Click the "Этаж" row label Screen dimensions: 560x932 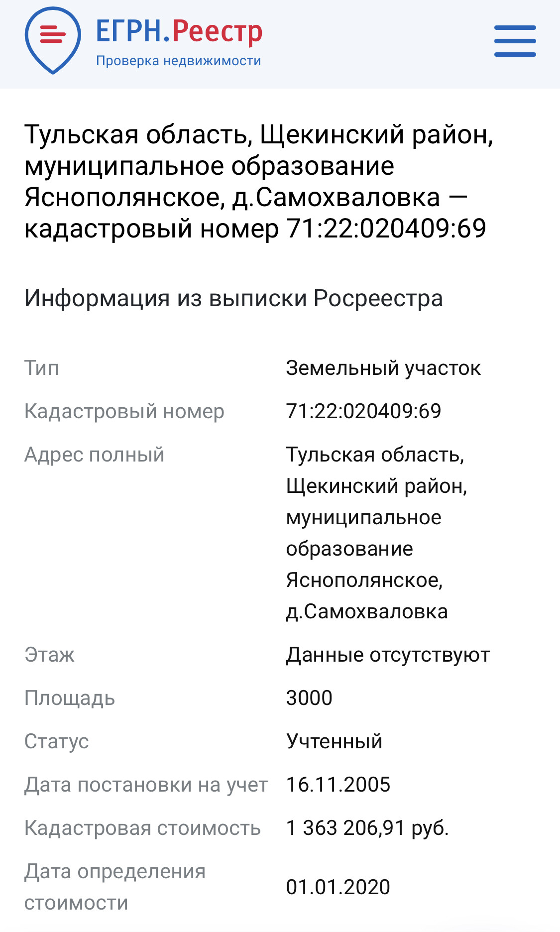pos(49,655)
